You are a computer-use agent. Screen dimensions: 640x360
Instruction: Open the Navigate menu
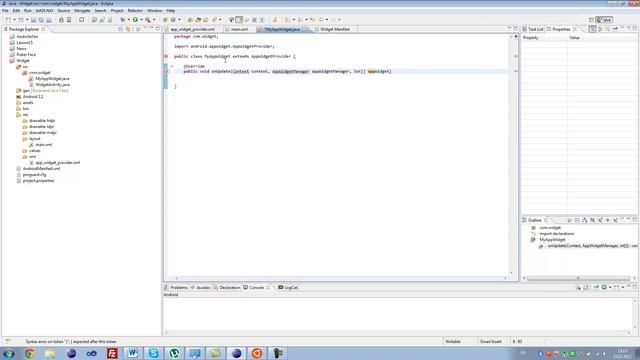[82, 11]
